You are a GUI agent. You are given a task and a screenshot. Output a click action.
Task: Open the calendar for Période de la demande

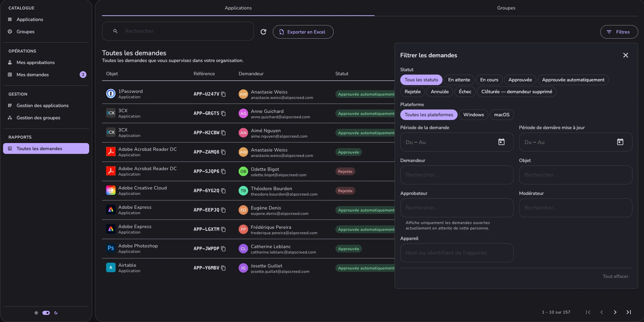501,142
